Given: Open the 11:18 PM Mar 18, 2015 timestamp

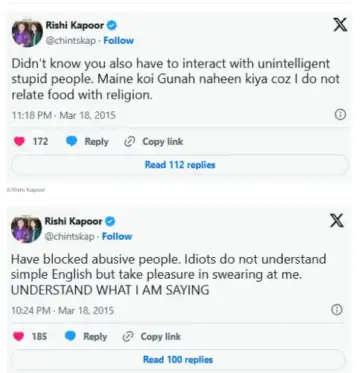Looking at the screenshot, I should click(x=64, y=115).
